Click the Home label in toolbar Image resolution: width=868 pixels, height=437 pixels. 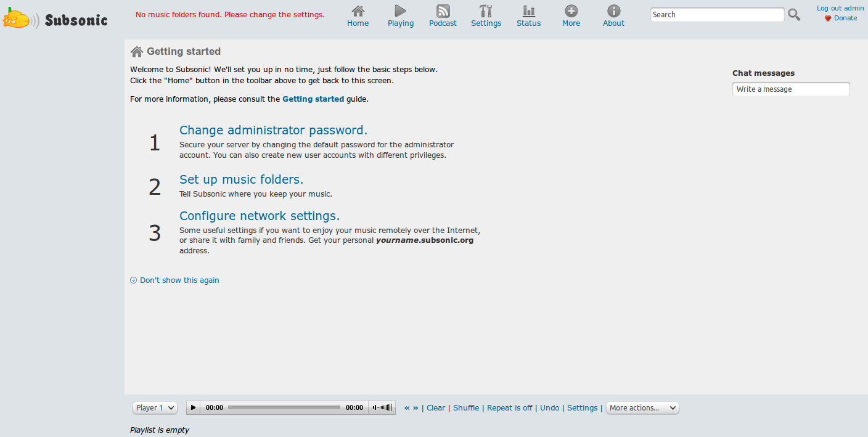[358, 23]
